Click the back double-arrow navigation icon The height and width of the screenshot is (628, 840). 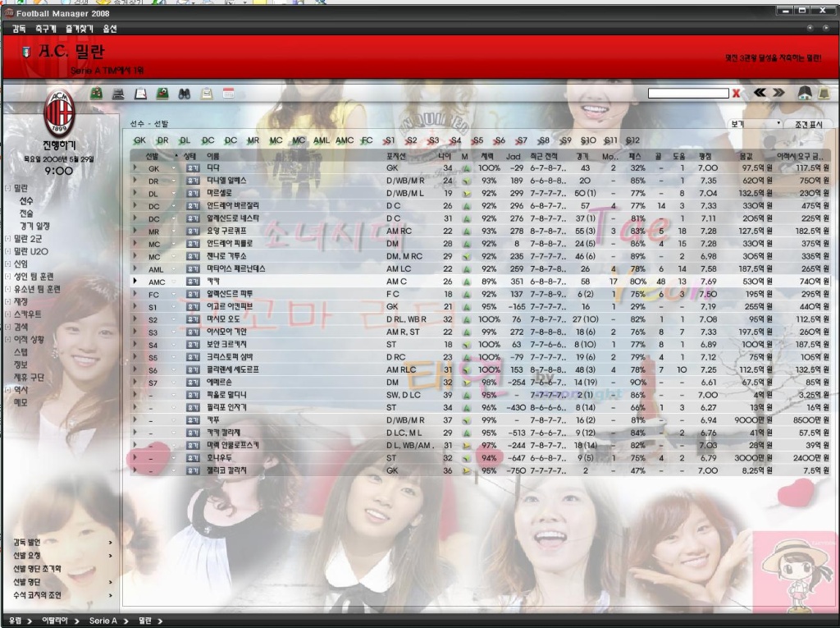pyautogui.click(x=760, y=93)
